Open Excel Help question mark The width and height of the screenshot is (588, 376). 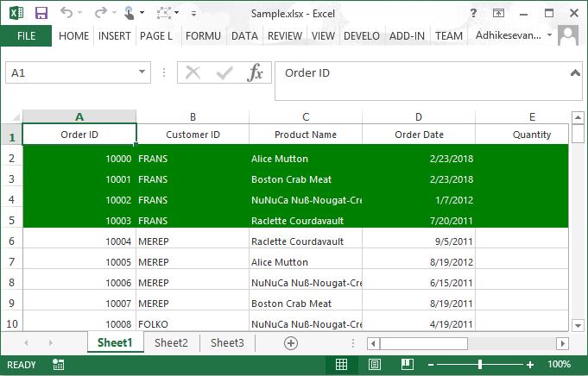point(474,14)
